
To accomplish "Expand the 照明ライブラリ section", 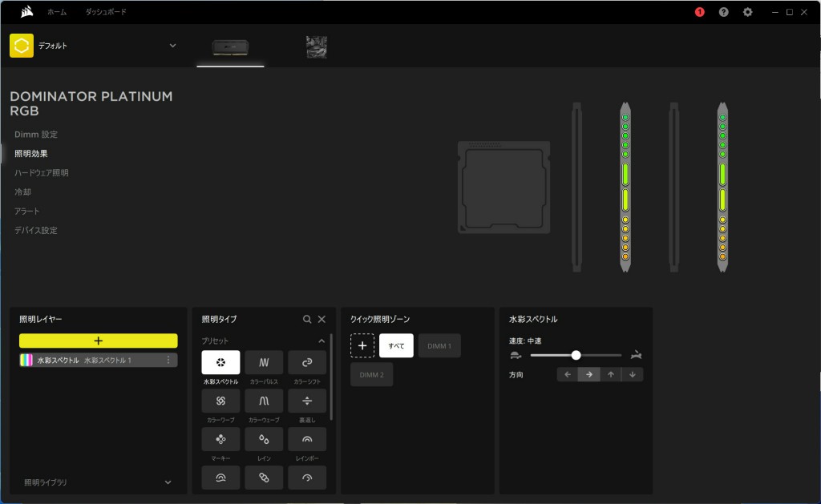I will [x=168, y=482].
